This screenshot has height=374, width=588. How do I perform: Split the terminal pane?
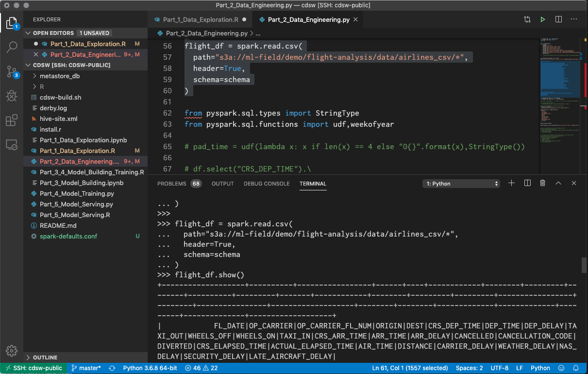click(x=527, y=183)
